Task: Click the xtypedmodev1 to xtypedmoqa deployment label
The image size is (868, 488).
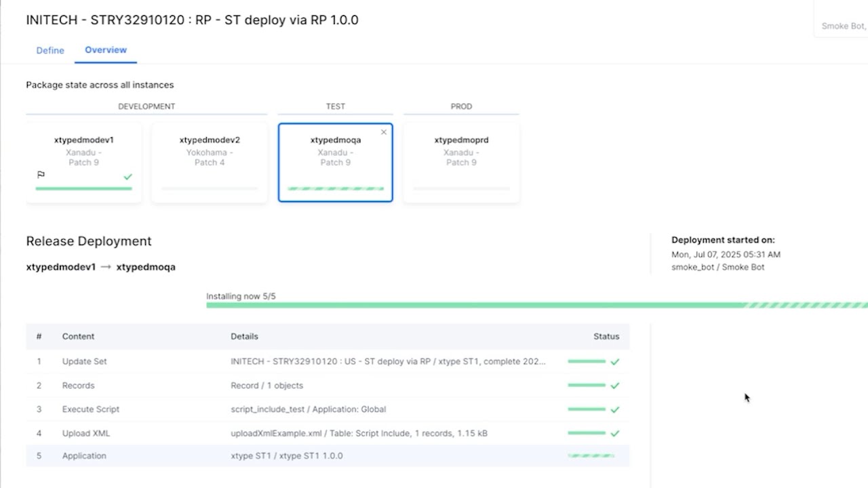Action: (x=100, y=266)
